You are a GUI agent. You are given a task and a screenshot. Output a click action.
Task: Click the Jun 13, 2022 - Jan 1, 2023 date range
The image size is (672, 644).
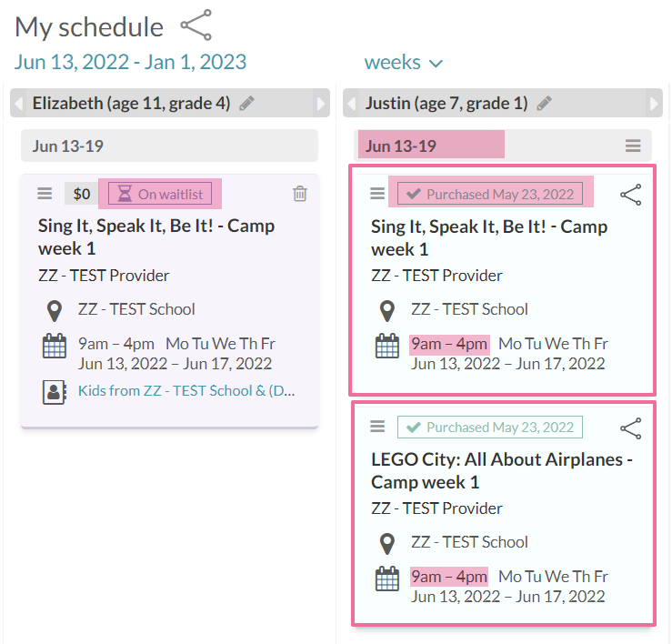130,62
